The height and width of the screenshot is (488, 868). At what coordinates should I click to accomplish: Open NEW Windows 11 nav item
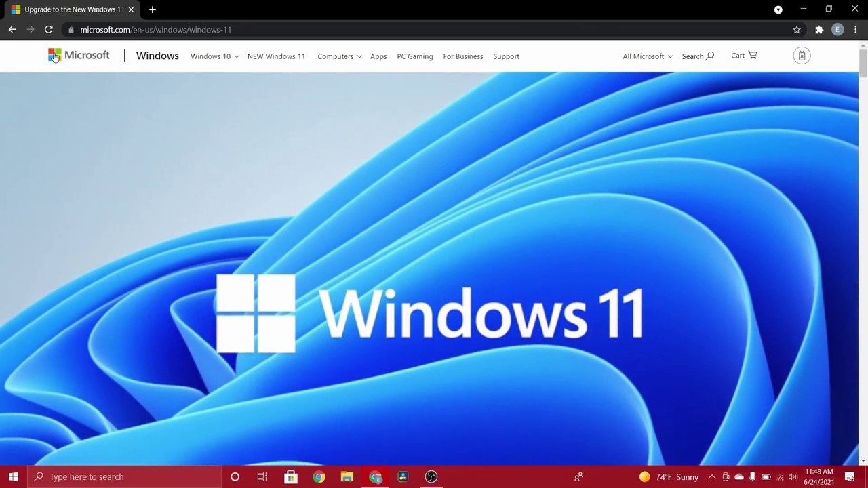(x=276, y=56)
